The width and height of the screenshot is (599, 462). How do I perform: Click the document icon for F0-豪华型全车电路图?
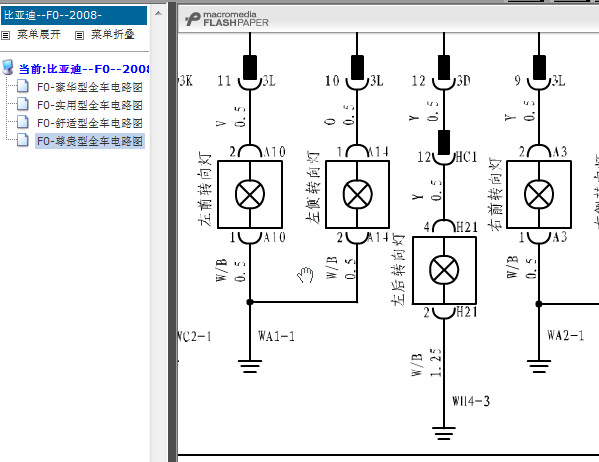click(23, 86)
